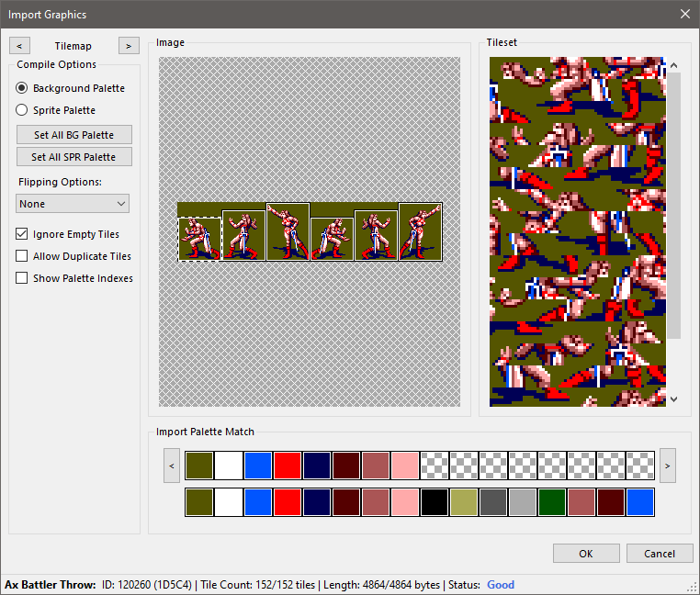Pick black swatch in bottom palette row
The height and width of the screenshot is (595, 700).
pyautogui.click(x=435, y=502)
